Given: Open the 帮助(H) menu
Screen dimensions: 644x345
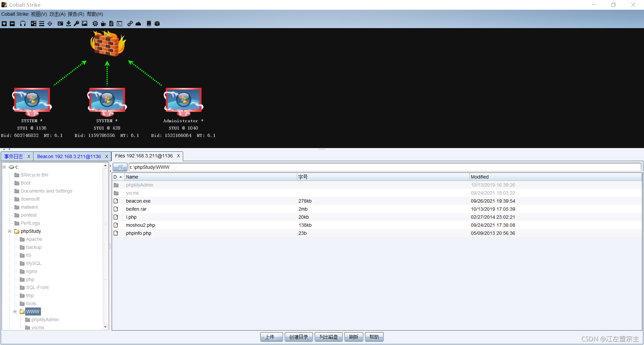Looking at the screenshot, I should pyautogui.click(x=95, y=14).
